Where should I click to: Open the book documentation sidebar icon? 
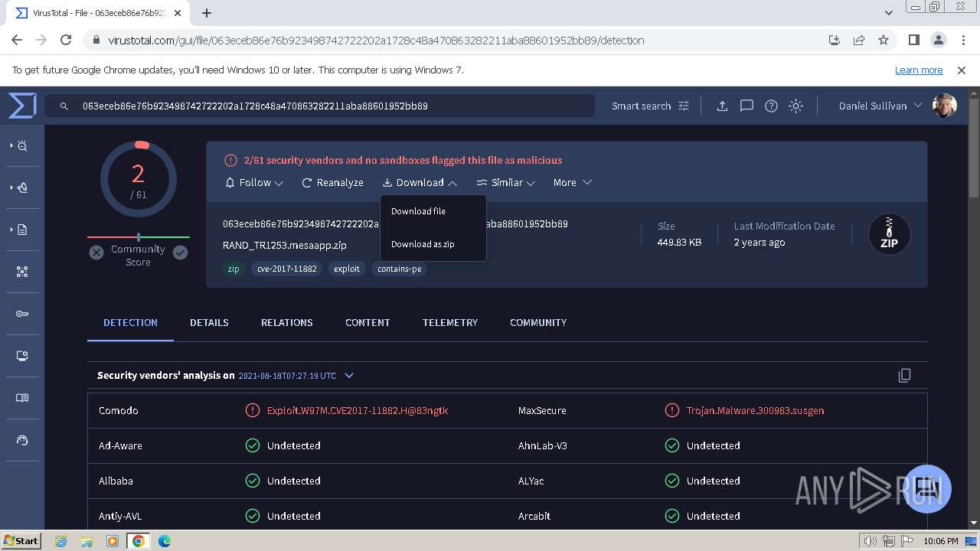click(22, 398)
